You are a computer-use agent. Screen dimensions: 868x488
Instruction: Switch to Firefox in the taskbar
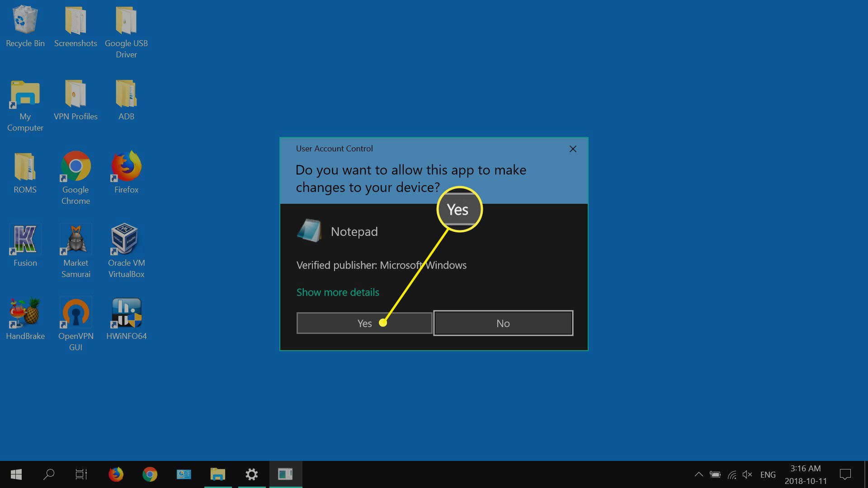click(x=116, y=474)
